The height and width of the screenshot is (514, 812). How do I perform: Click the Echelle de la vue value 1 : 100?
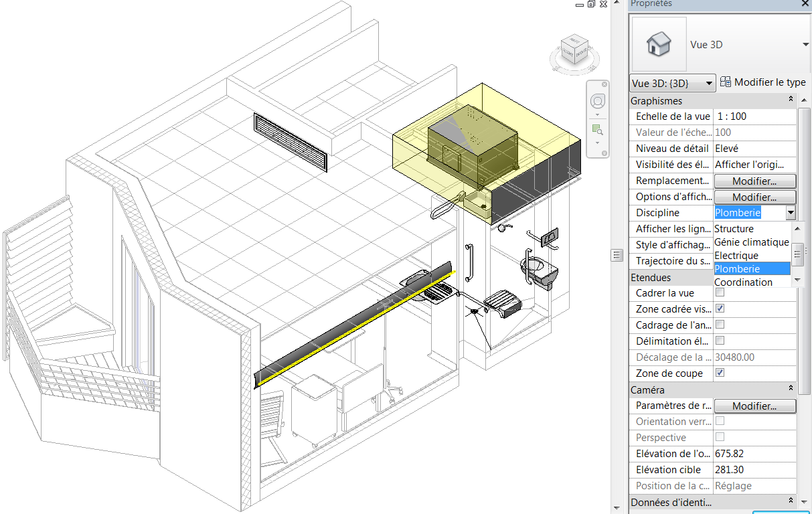coord(755,116)
